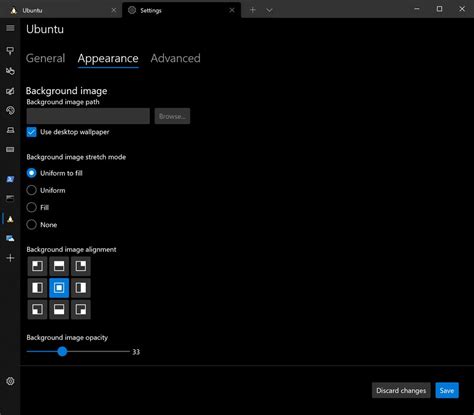The height and width of the screenshot is (415, 474).
Task: Open the Startup settings page
Action: pos(10,51)
